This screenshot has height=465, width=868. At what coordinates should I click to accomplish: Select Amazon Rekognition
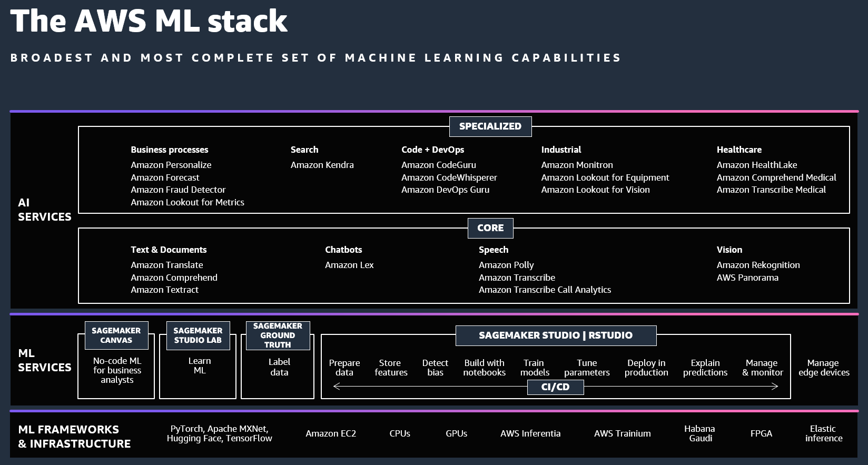pos(758,265)
